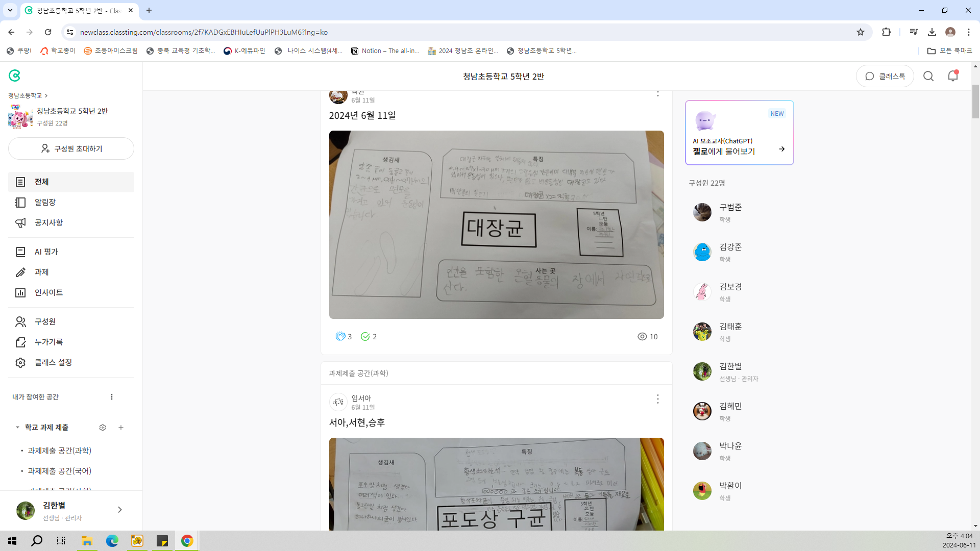This screenshot has height=551, width=980.
Task: Open the 과제제출 공간(과학) post header link
Action: coord(358,373)
